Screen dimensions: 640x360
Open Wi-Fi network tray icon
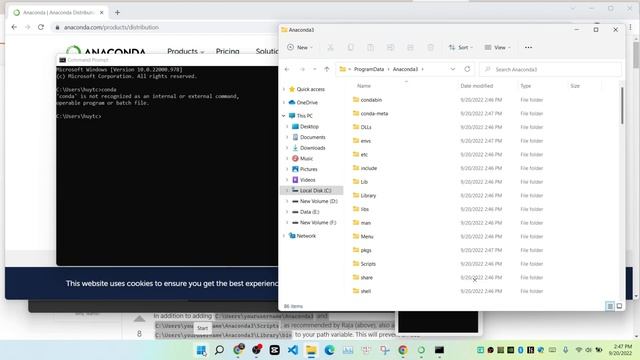pyautogui.click(x=579, y=350)
